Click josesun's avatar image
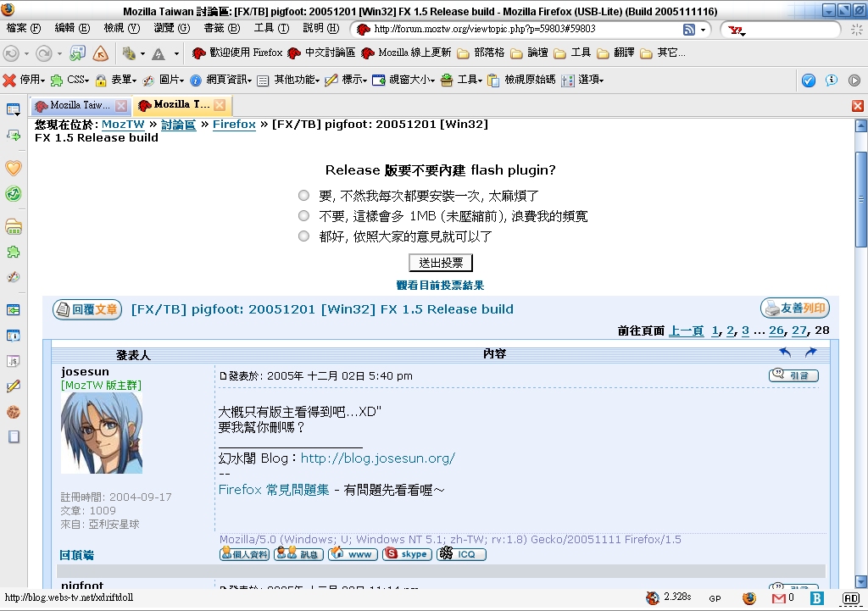Viewport: 868px width, 611px height. 102,433
